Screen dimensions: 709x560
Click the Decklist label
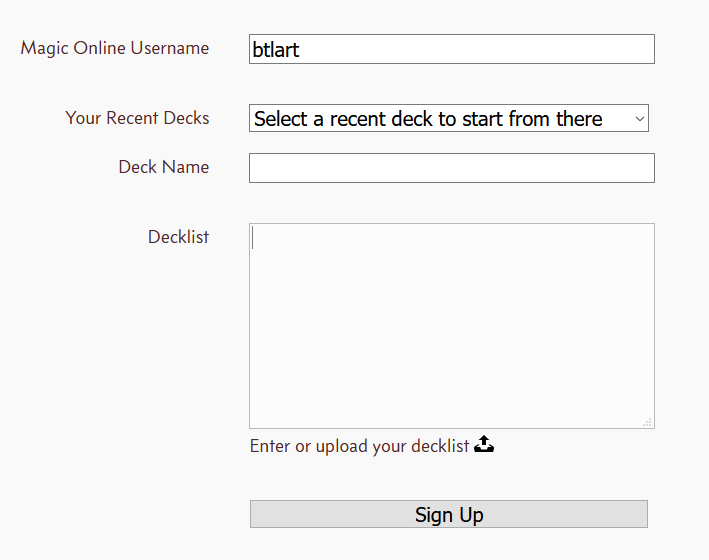(178, 237)
